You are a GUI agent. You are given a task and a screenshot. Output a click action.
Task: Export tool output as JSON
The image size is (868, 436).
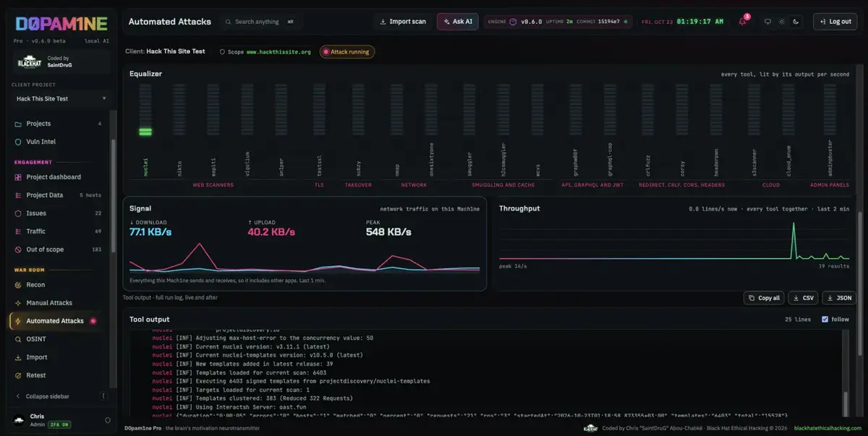[839, 298]
